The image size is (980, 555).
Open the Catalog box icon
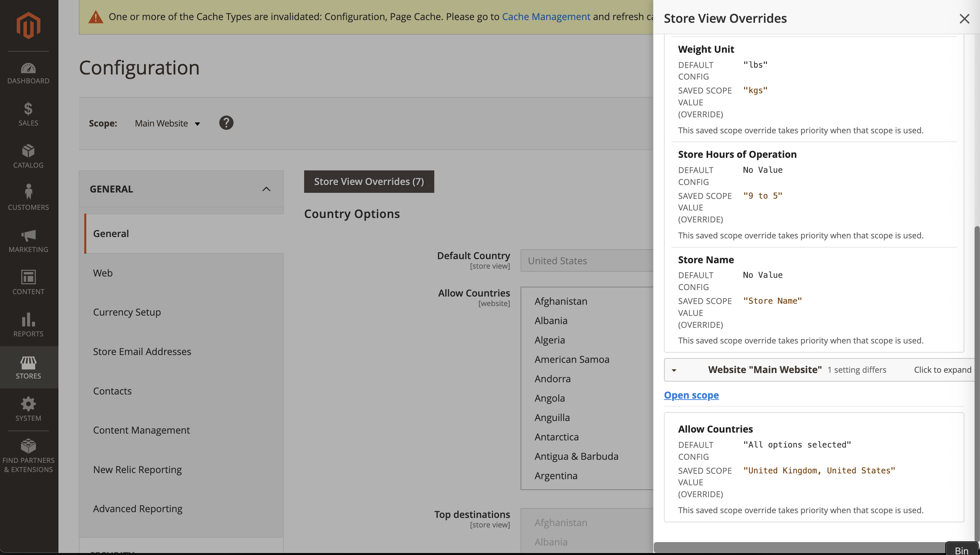click(x=28, y=151)
